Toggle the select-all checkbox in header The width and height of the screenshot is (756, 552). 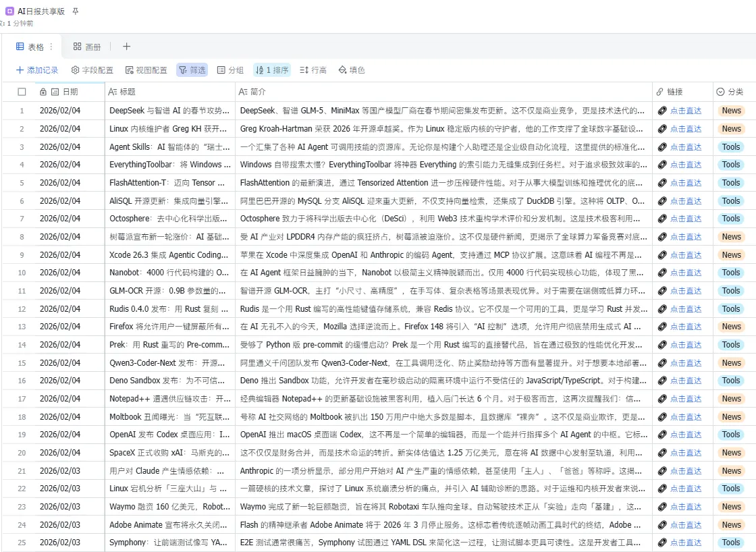point(22,92)
